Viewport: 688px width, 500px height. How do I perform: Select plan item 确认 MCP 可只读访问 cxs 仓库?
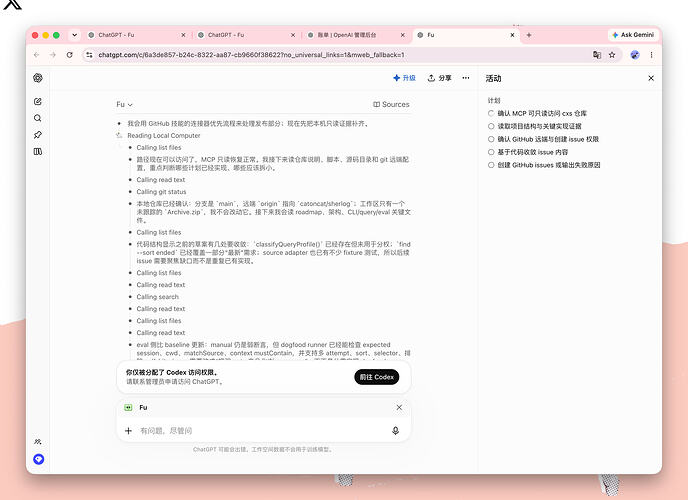tap(537, 113)
